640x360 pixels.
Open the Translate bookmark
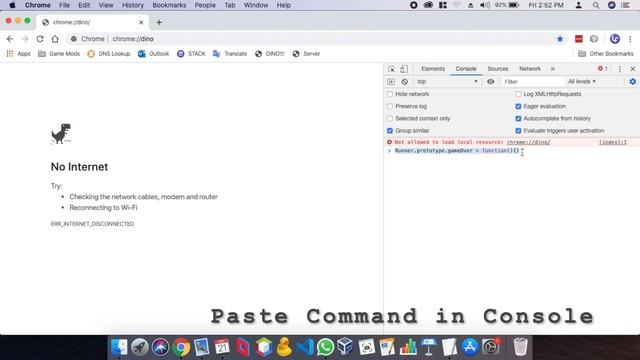(230, 54)
